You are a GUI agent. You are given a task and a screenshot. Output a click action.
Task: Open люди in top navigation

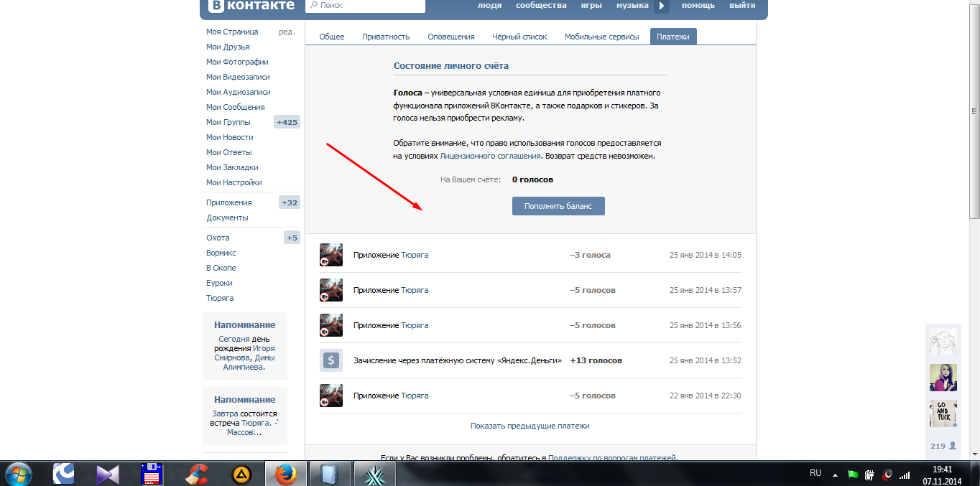[489, 6]
